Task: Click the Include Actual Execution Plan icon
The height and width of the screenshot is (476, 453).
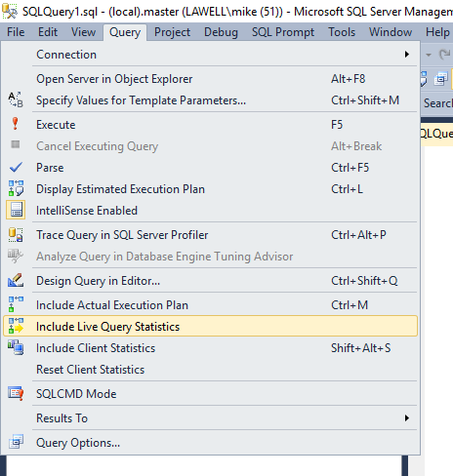Action: (16, 304)
